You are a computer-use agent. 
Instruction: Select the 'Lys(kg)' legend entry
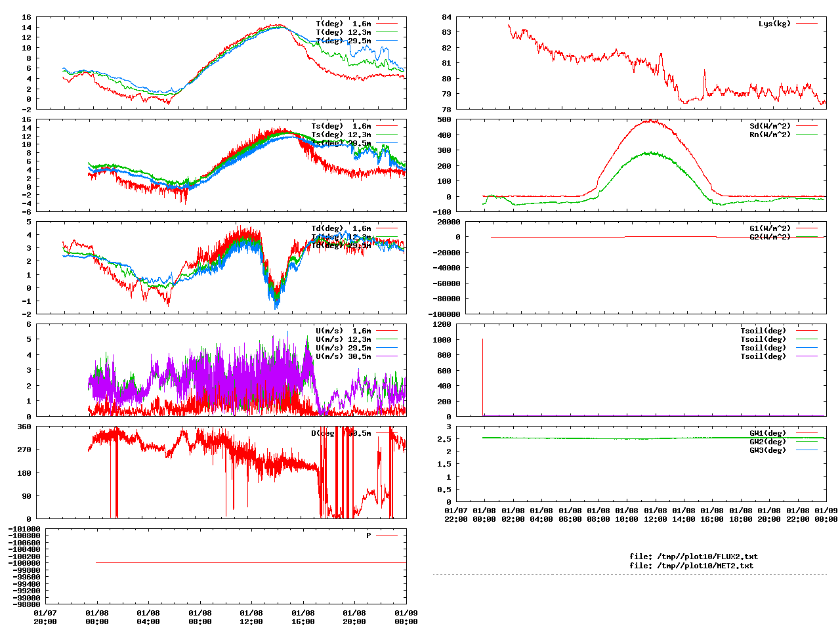(x=774, y=24)
